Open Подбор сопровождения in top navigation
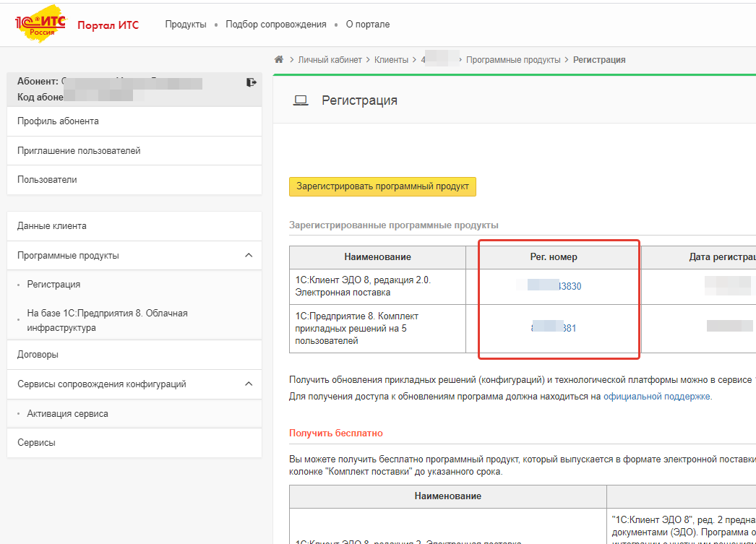Image resolution: width=756 pixels, height=544 pixels. 276,25
